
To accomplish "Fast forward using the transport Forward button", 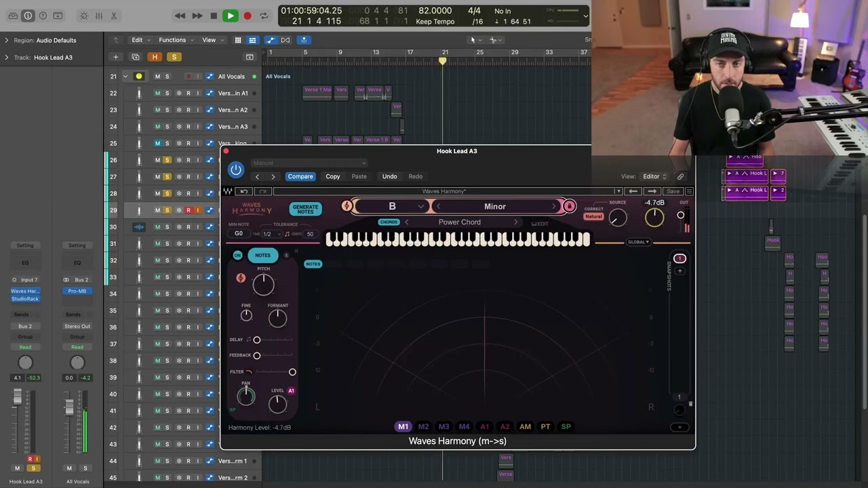I will 197,16.
